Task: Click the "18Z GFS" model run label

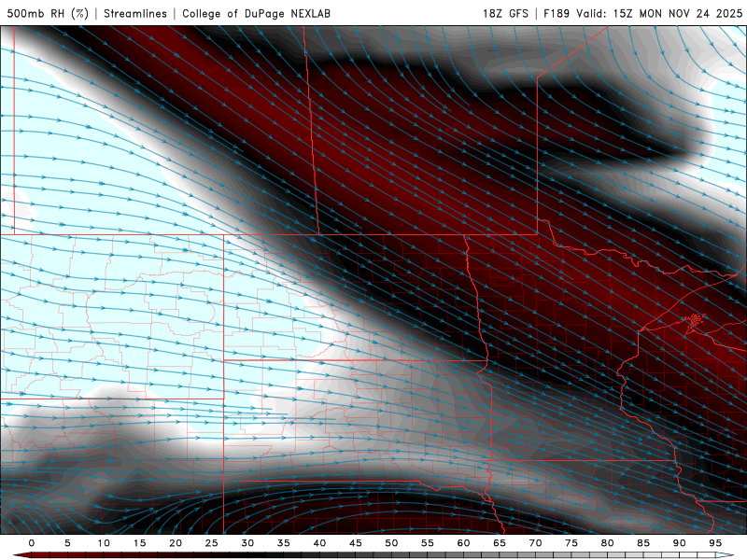Action: click(505, 13)
